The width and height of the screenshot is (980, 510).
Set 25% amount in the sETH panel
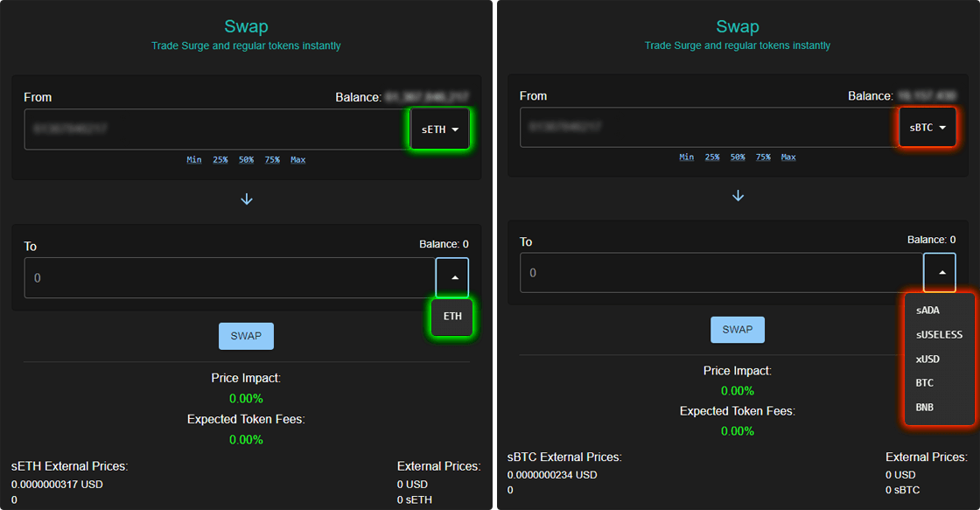(220, 160)
